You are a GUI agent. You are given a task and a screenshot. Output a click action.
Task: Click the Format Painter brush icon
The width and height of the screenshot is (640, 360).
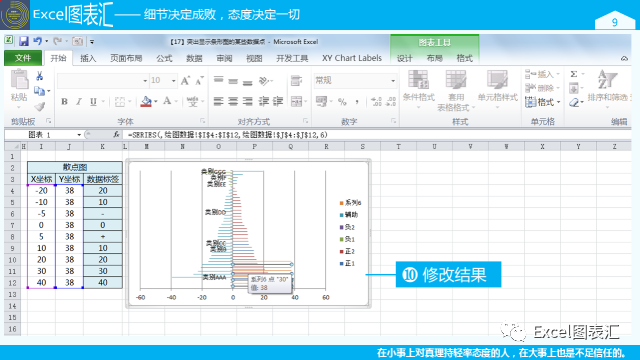[40, 107]
